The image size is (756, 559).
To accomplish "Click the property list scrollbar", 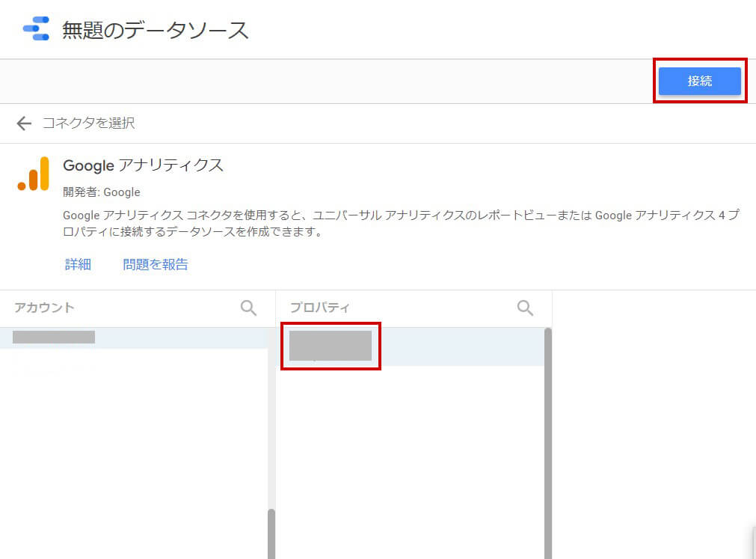I will coord(548,443).
